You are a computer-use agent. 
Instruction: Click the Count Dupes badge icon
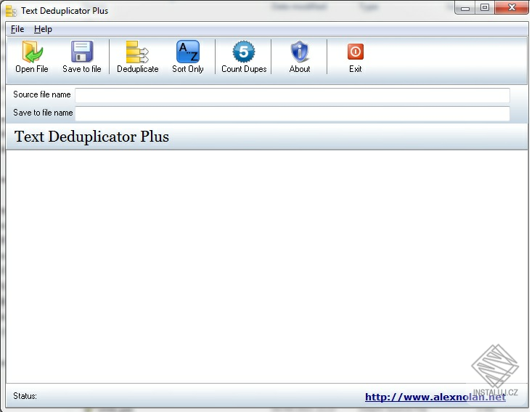point(244,52)
